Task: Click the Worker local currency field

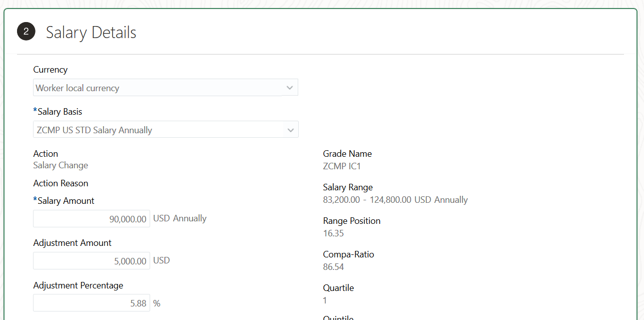Action: (x=158, y=88)
